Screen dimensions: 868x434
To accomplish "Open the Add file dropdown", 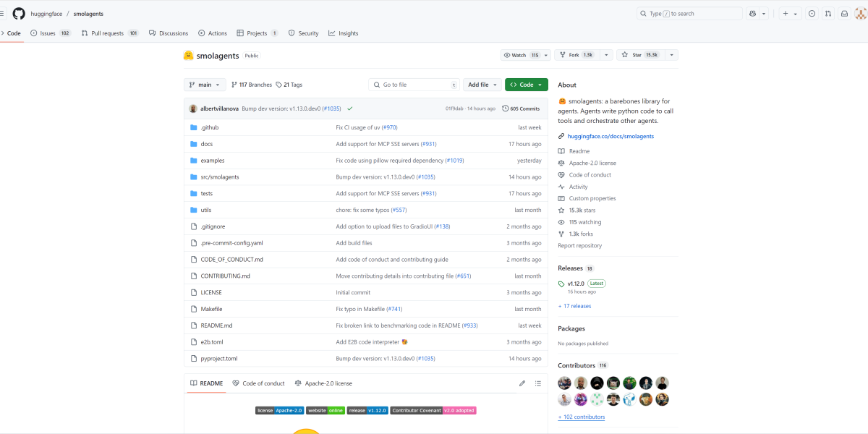I will [482, 85].
